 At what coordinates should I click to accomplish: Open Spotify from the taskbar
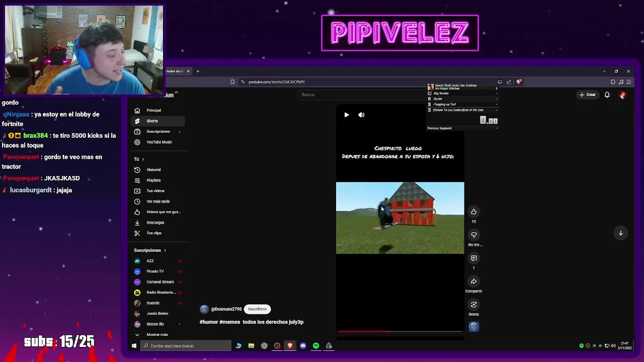(316, 346)
